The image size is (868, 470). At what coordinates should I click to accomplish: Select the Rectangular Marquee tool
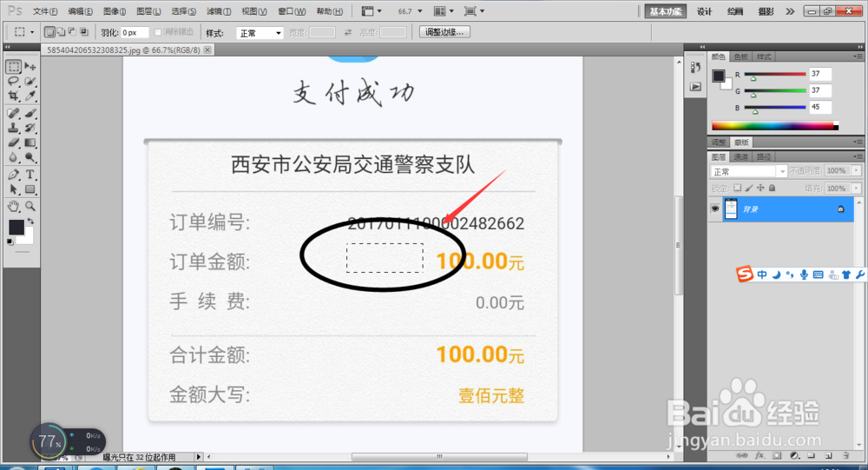pos(14,67)
